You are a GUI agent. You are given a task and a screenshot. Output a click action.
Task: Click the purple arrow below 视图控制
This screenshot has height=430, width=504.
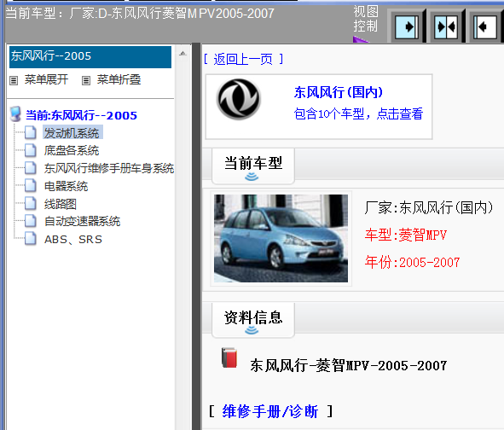point(361,39)
